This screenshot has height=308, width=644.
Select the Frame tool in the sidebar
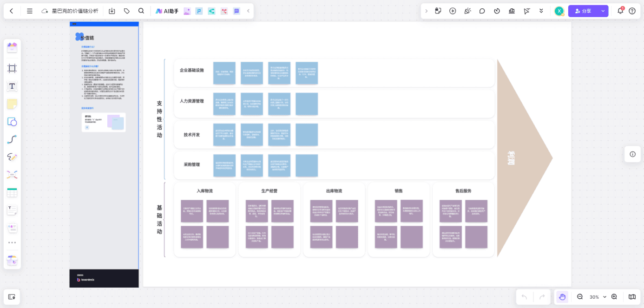(x=12, y=69)
